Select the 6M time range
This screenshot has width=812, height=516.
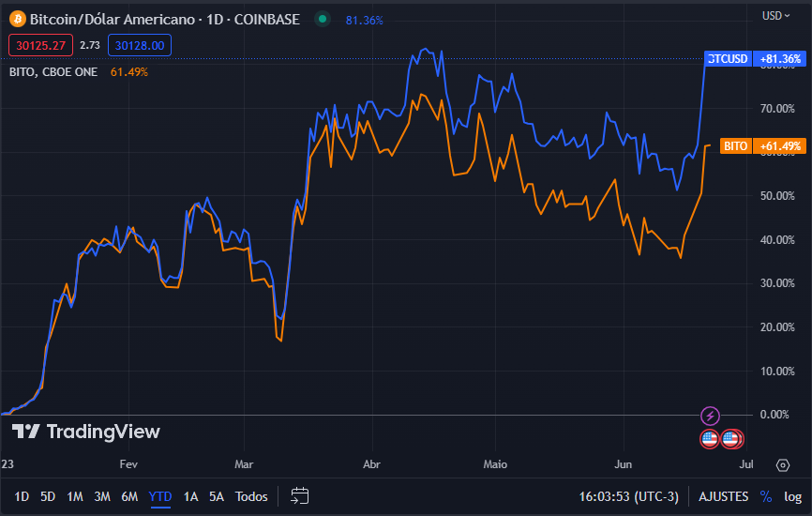tap(129, 496)
